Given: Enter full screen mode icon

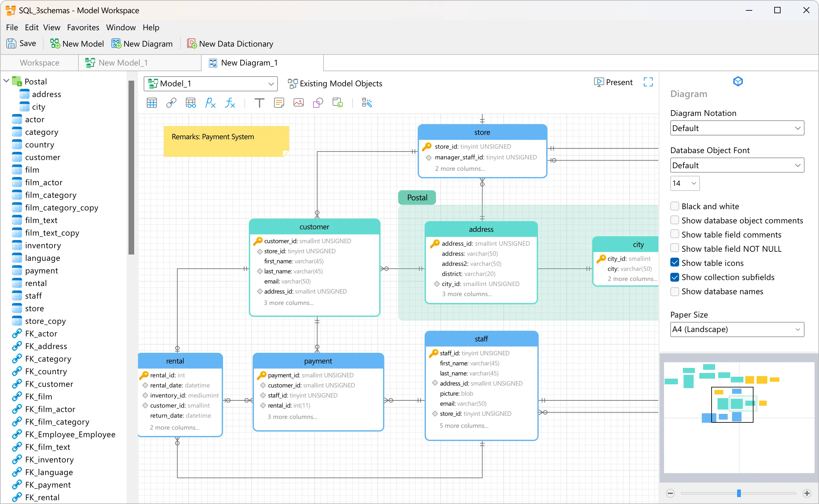Looking at the screenshot, I should click(648, 82).
